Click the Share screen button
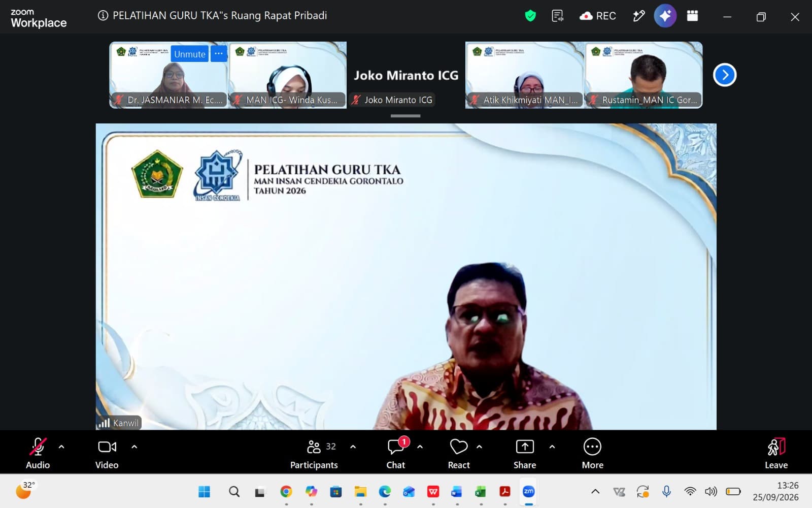The width and height of the screenshot is (812, 508). (x=525, y=453)
